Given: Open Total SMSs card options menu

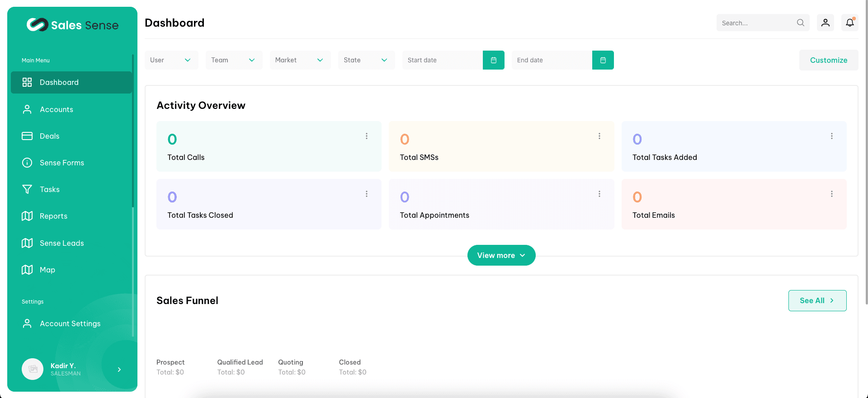Looking at the screenshot, I should tap(599, 136).
